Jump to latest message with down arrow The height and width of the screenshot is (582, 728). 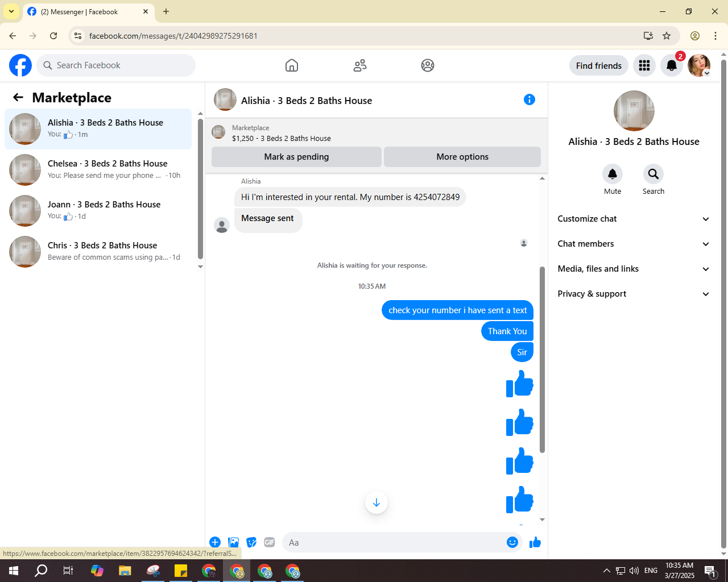click(x=377, y=502)
